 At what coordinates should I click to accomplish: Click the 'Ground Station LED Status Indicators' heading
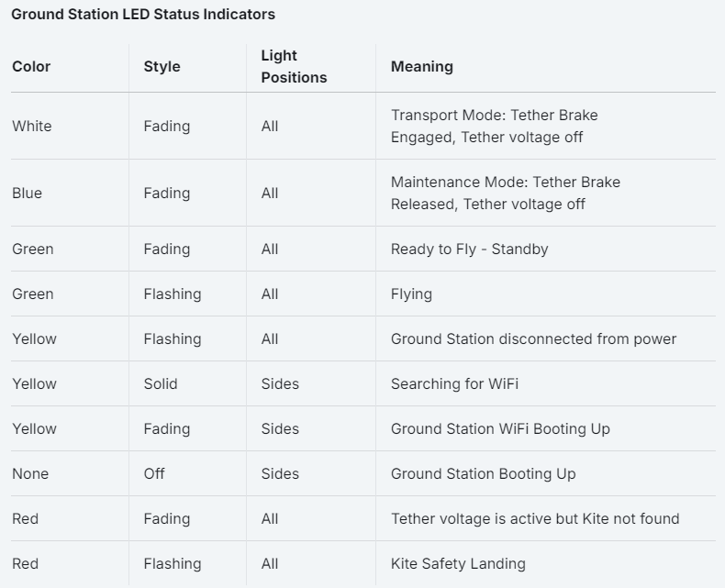143,15
